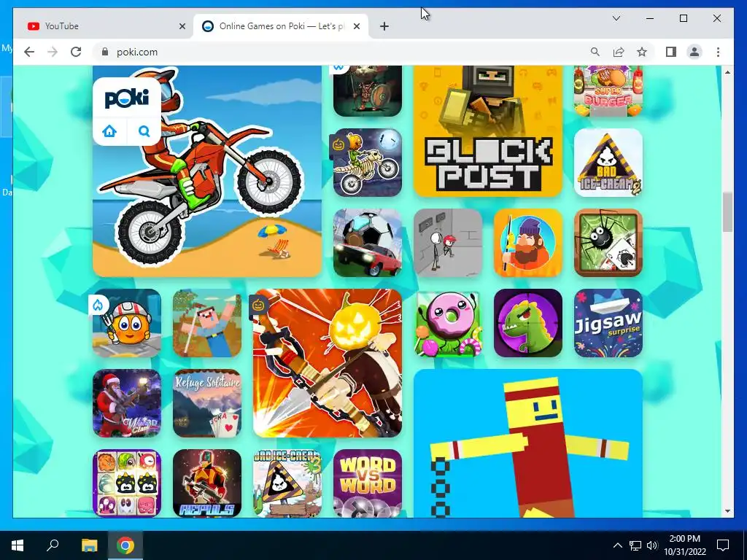Click the page scrollbar thumb
Screen dimensions: 747x560
click(727, 212)
